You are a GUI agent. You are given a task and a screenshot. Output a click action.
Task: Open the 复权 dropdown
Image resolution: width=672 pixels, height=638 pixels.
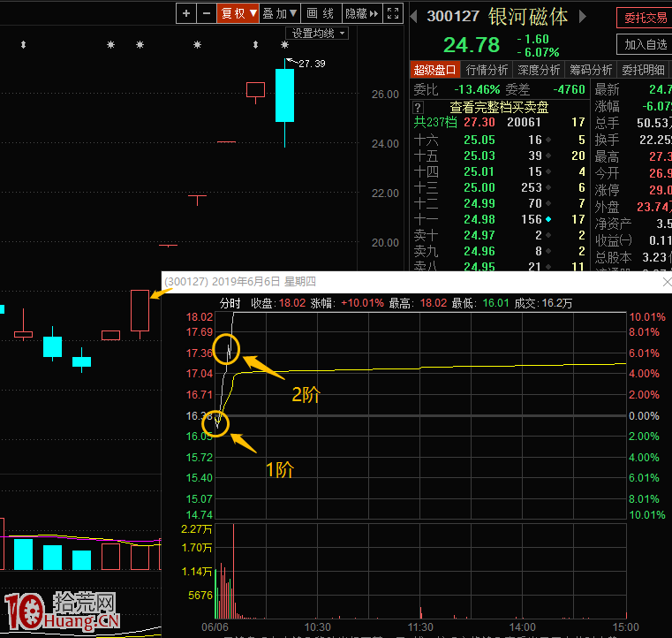pyautogui.click(x=238, y=14)
